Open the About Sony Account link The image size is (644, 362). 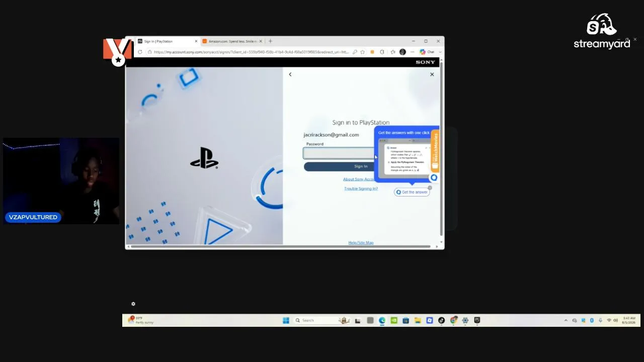359,179
